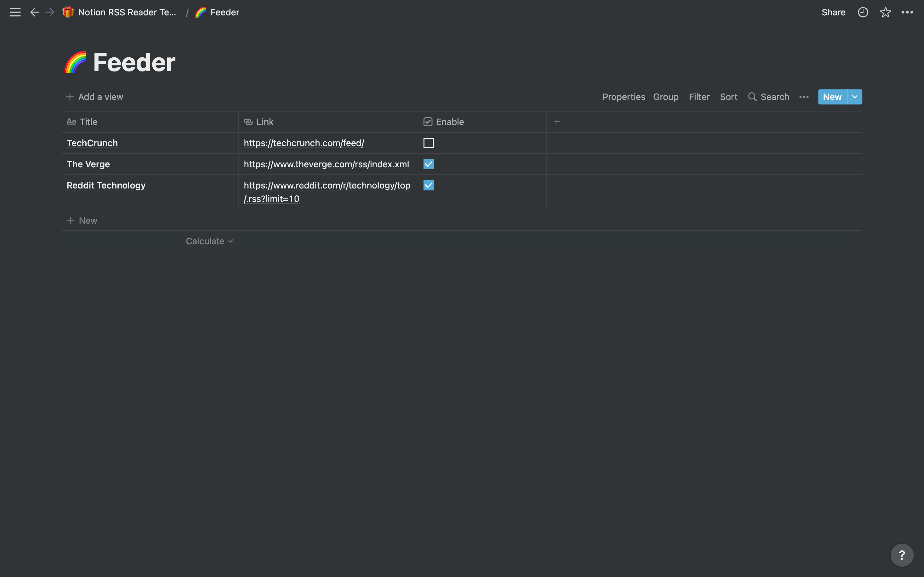
Task: Go back with the left arrow
Action: [34, 12]
